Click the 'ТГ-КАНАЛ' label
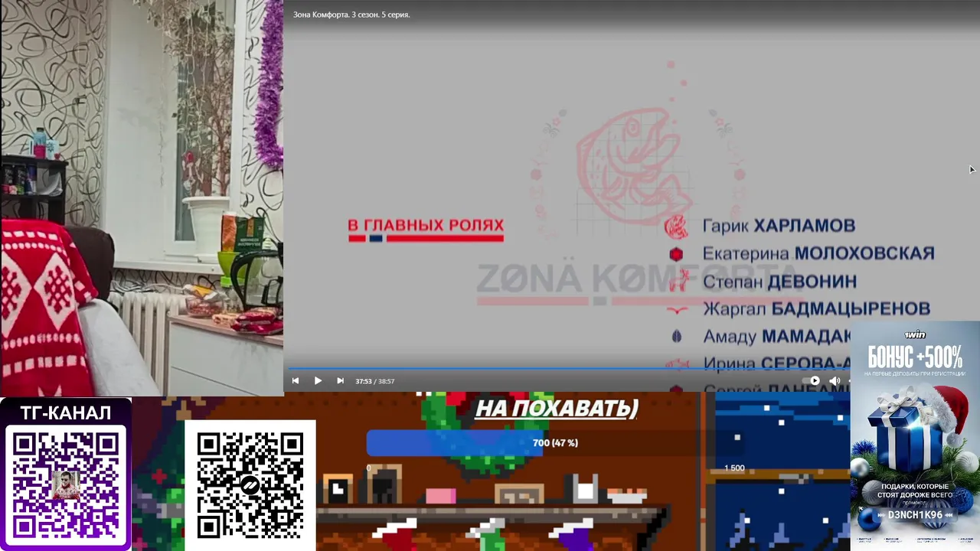Screen dimensions: 980x551 (66, 413)
